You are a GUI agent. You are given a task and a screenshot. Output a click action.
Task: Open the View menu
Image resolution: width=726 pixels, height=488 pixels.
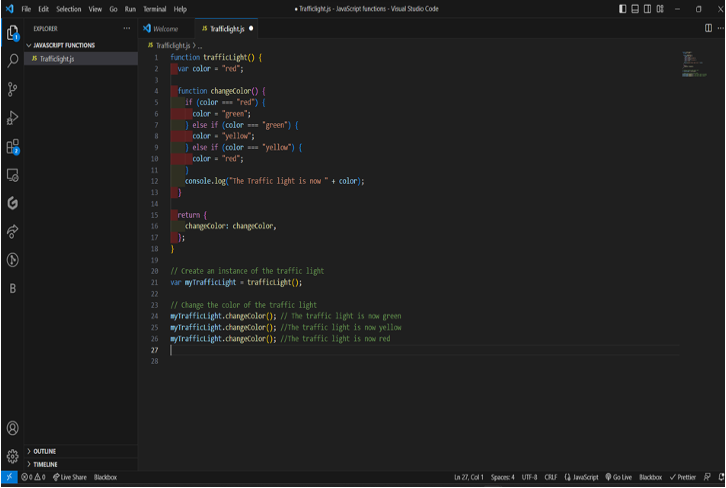pyautogui.click(x=95, y=9)
